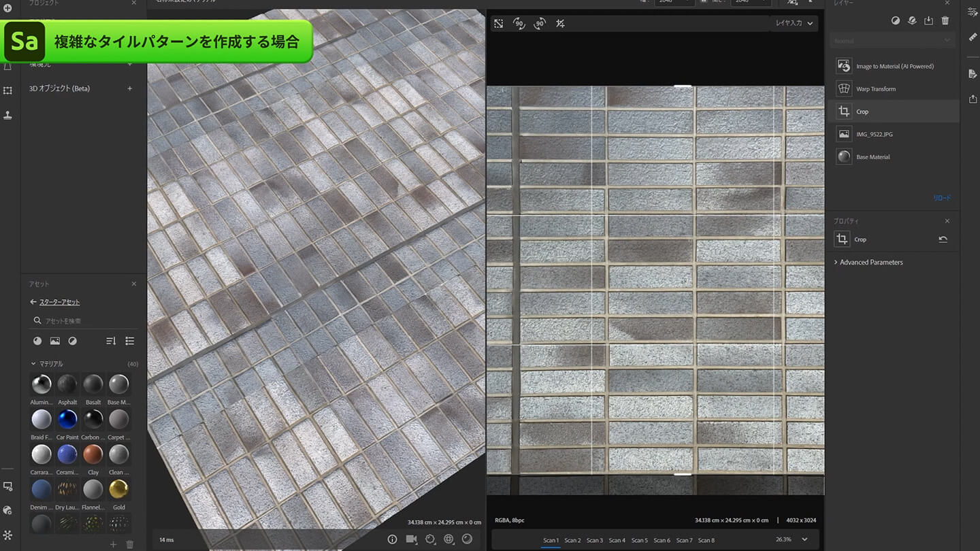Delete asset with trash icon in assets panel

point(130,545)
